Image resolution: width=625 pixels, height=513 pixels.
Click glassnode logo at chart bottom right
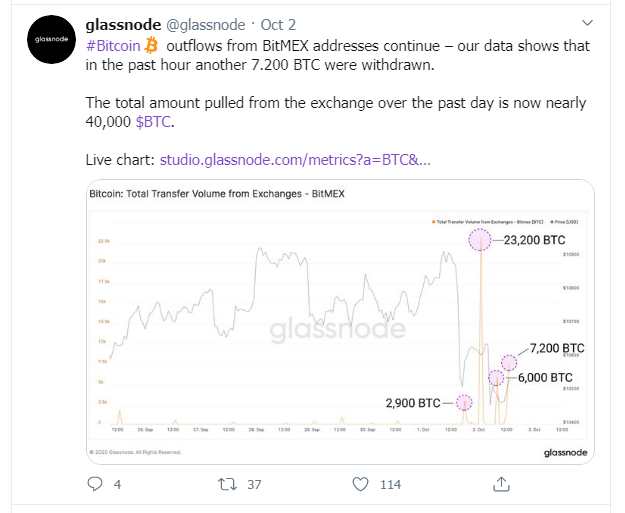pos(572,452)
